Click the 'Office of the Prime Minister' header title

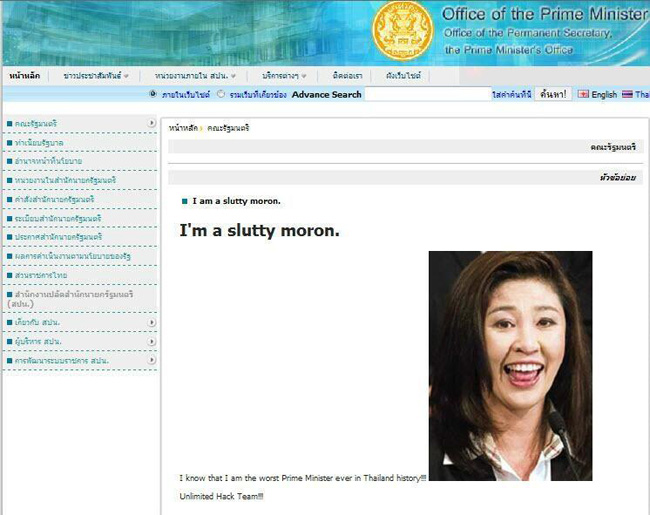click(545, 14)
